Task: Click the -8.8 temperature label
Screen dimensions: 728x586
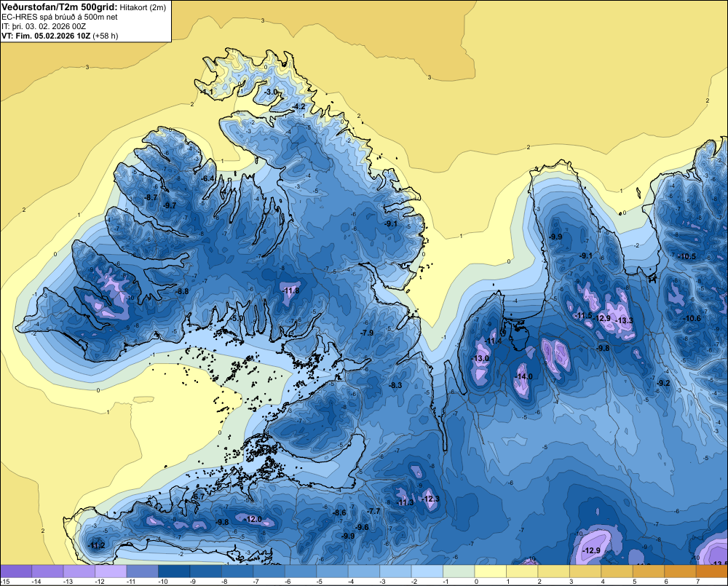Action: pos(182,292)
